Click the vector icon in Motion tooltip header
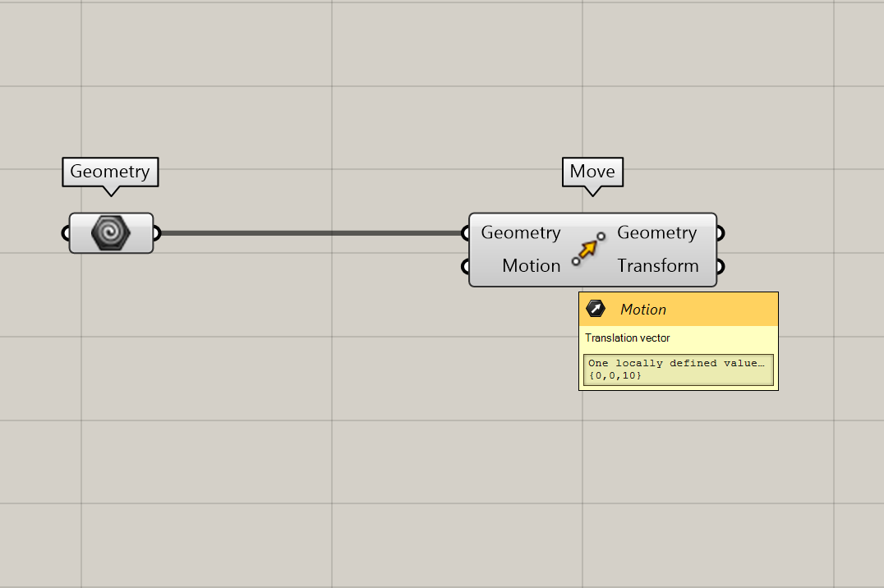This screenshot has width=884, height=588. tap(596, 310)
